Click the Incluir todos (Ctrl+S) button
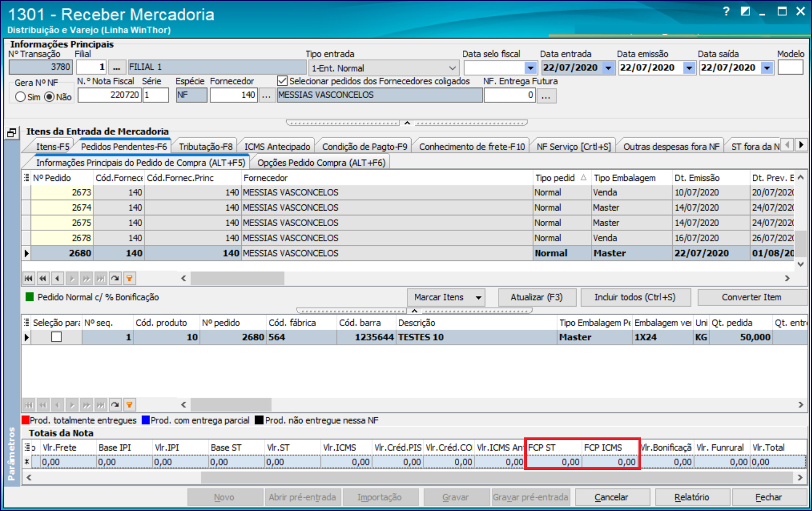Image resolution: width=812 pixels, height=511 pixels. click(x=635, y=298)
